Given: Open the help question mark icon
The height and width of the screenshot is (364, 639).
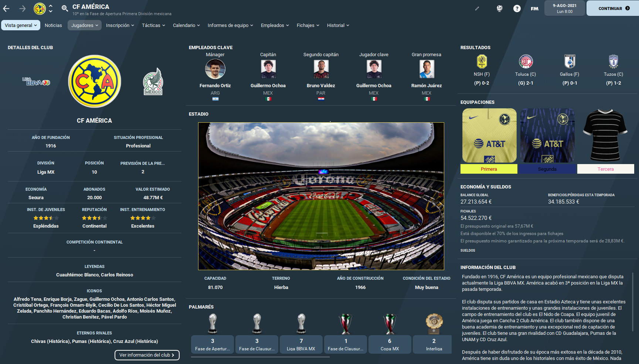Looking at the screenshot, I should tap(517, 8).
